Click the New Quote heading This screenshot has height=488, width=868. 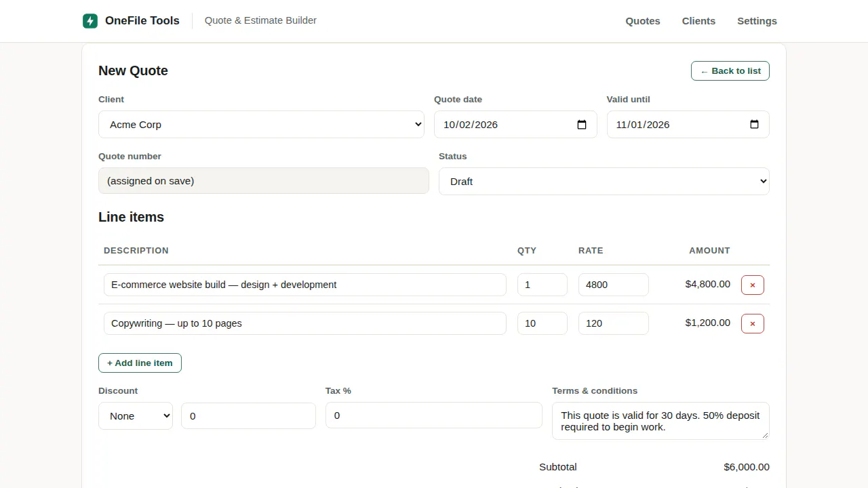click(x=133, y=70)
